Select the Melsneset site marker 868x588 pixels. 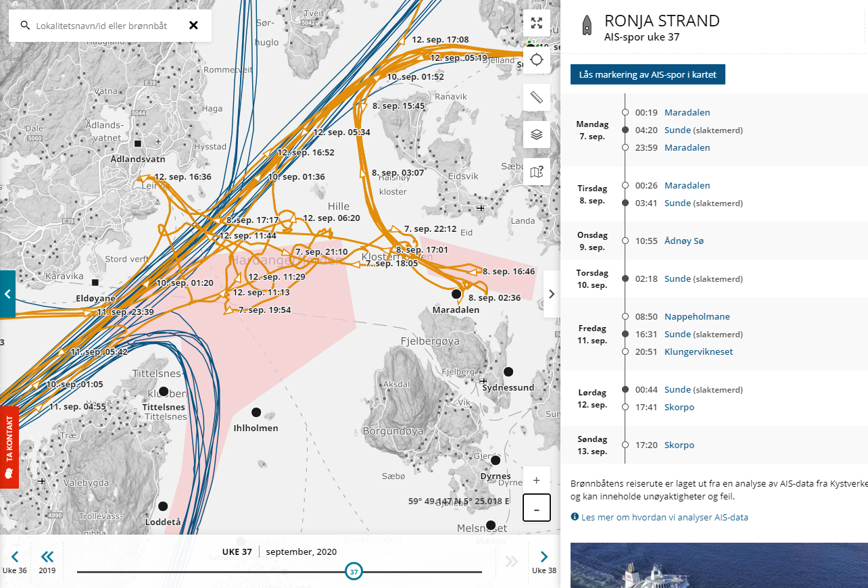click(x=491, y=525)
